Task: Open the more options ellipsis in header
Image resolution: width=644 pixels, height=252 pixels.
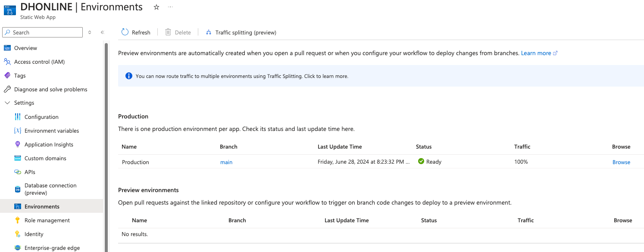Action: point(170,7)
